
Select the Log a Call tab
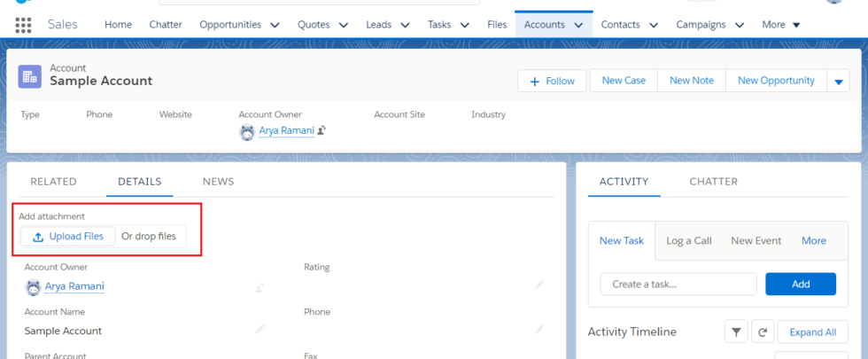pos(688,240)
